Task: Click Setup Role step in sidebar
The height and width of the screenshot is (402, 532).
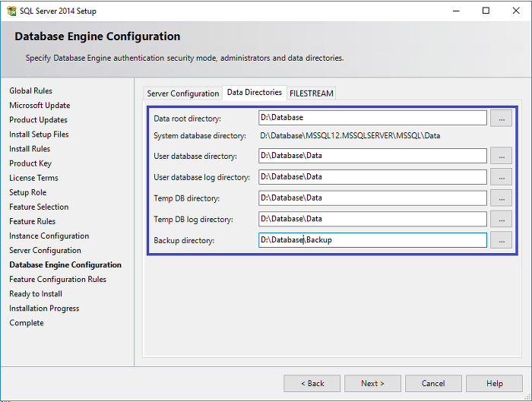Action: click(28, 192)
